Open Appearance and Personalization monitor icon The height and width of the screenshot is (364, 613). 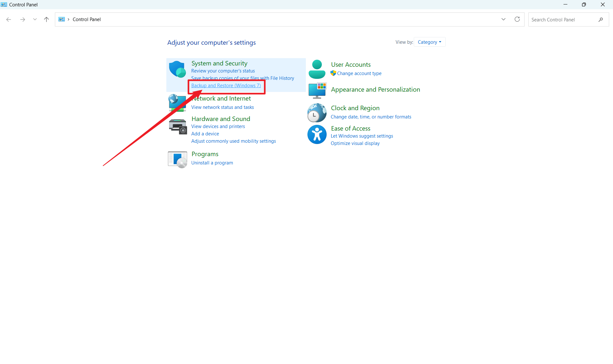pos(317,90)
